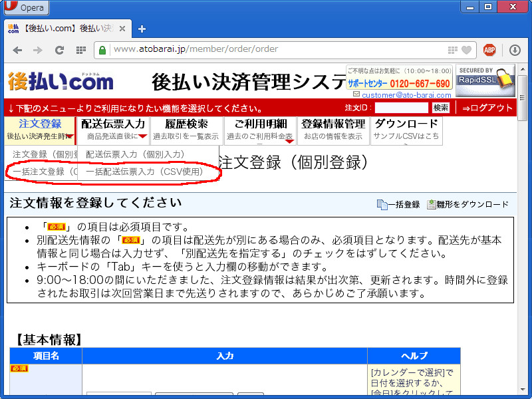Open the ABP adblock extension icon
532x399 pixels.
489,50
